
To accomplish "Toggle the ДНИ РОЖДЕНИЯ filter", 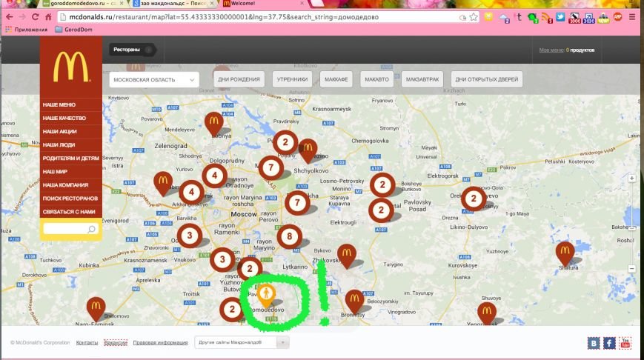I will [239, 79].
